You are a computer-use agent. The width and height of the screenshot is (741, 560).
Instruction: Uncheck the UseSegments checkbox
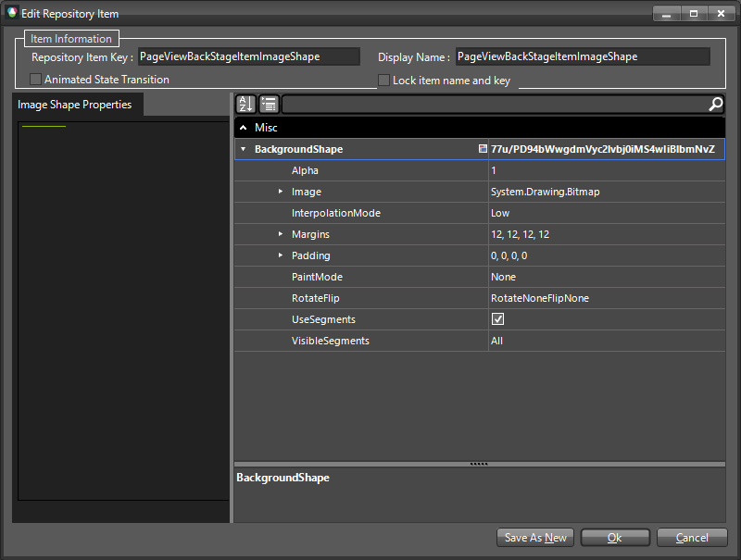pyautogui.click(x=497, y=319)
